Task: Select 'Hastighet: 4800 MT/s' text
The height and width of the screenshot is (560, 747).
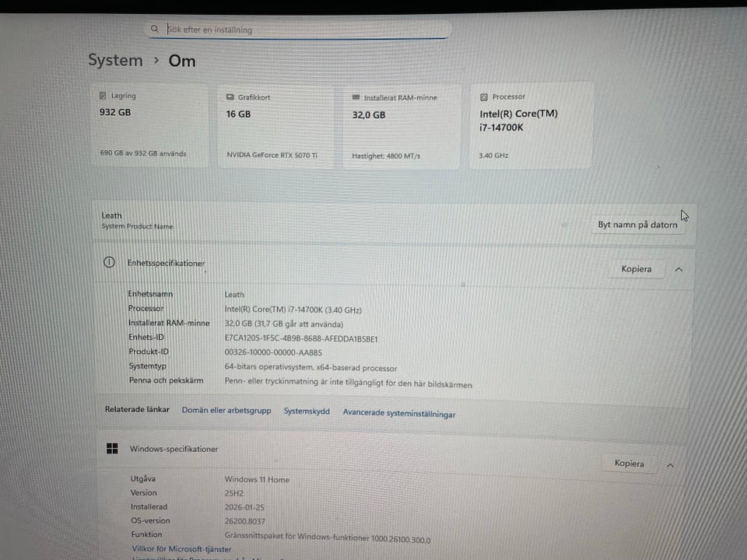Action: (386, 156)
